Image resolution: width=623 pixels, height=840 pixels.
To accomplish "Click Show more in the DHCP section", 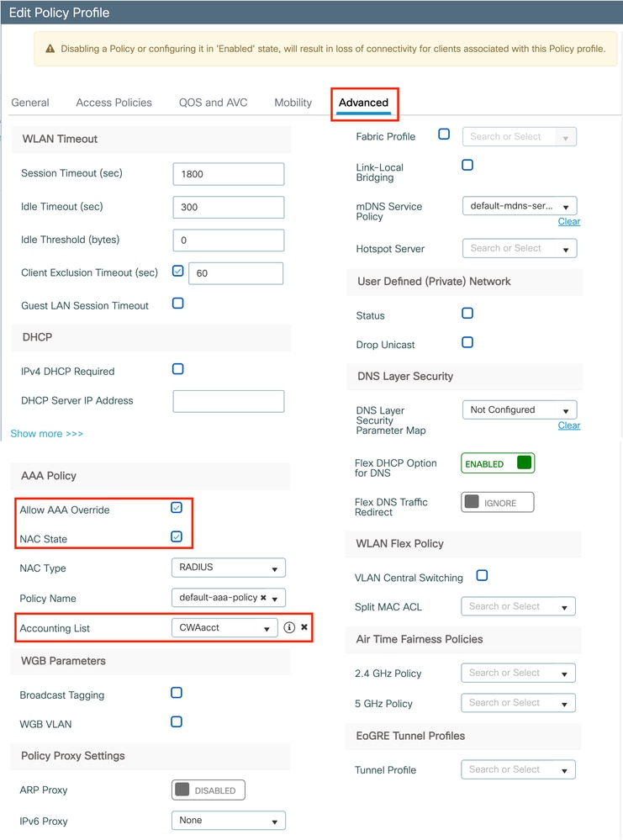I will pos(46,433).
